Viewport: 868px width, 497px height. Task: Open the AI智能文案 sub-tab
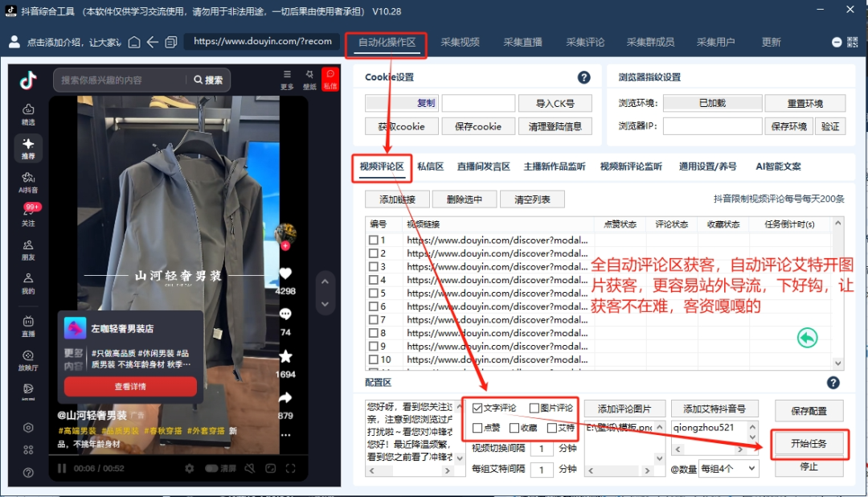(x=778, y=166)
